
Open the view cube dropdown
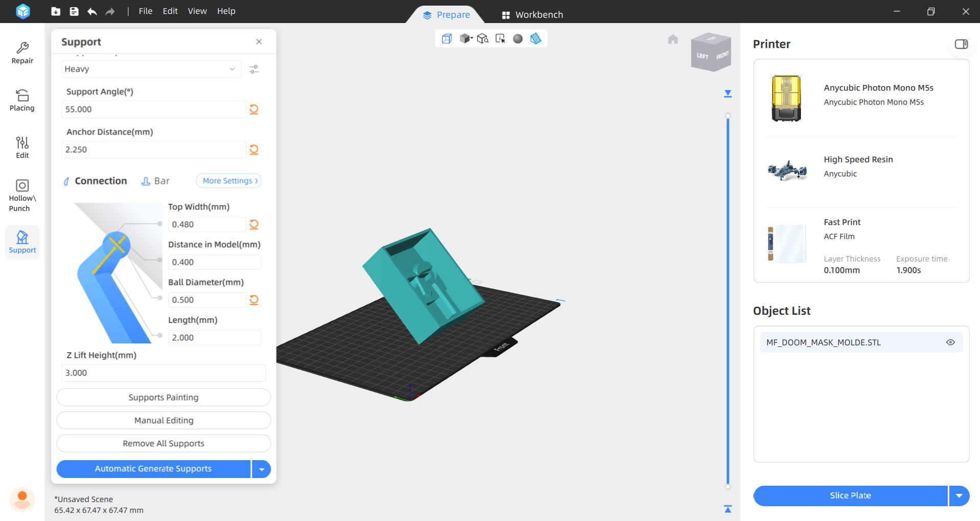[466, 38]
